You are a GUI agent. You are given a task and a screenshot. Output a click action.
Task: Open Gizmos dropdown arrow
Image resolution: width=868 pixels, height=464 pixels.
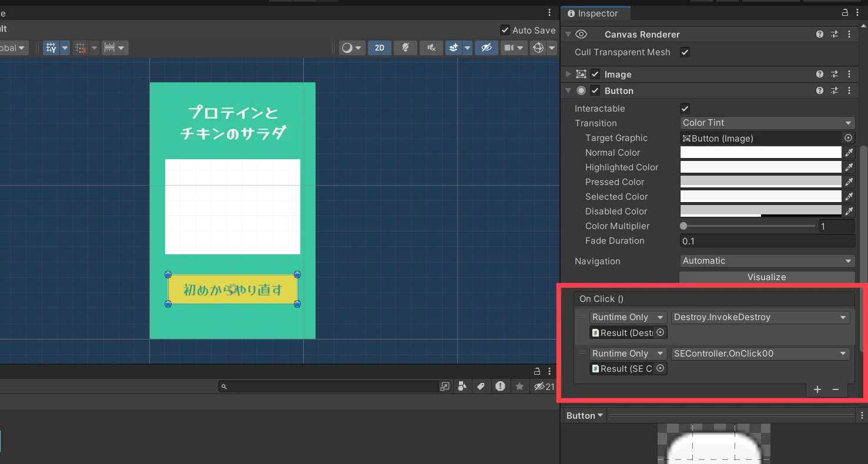click(551, 48)
